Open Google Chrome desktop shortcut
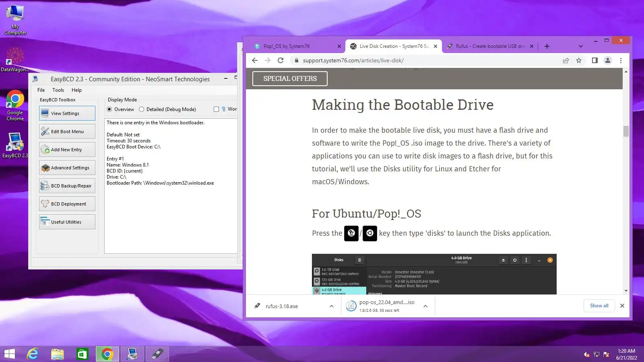The width and height of the screenshot is (644, 362). [15, 105]
